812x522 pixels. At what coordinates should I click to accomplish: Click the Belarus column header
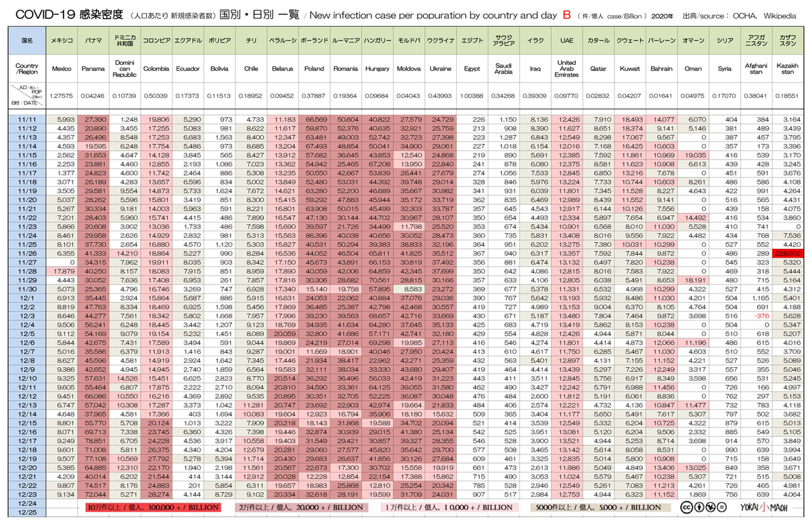281,68
